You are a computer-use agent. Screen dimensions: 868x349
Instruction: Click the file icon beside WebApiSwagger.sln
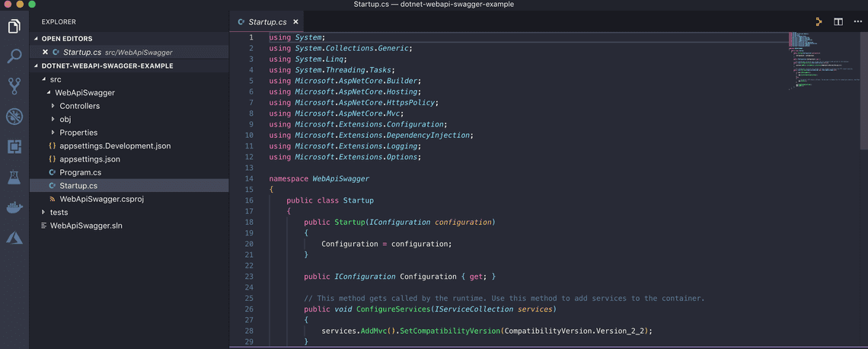tap(44, 226)
